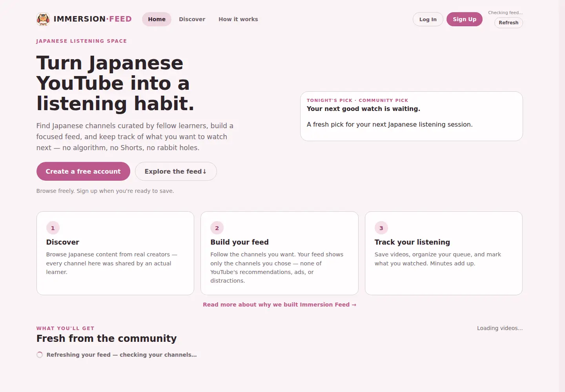Click the Browse freely sign up note
565x392 pixels.
click(x=105, y=191)
